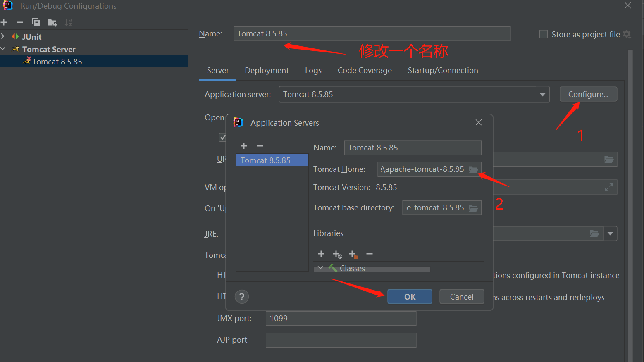This screenshot has width=644, height=362.
Task: Close the Application Servers dialog
Action: tap(479, 122)
